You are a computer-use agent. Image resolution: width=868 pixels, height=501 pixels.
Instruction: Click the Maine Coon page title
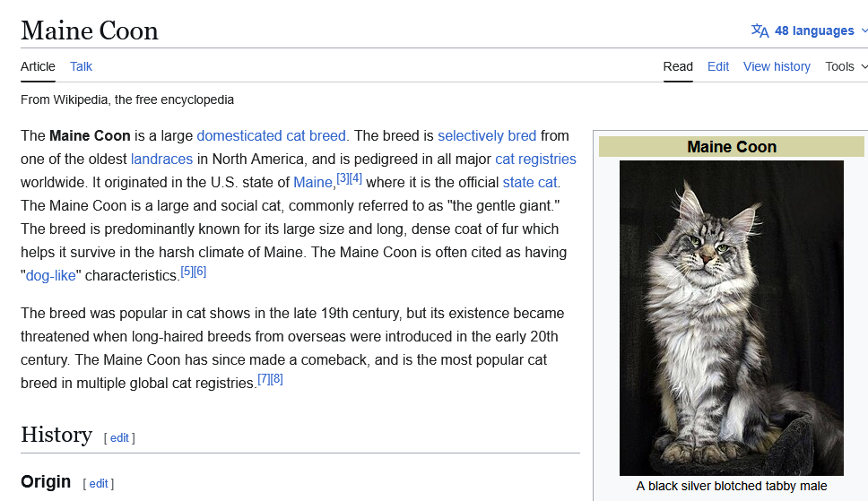point(90,30)
